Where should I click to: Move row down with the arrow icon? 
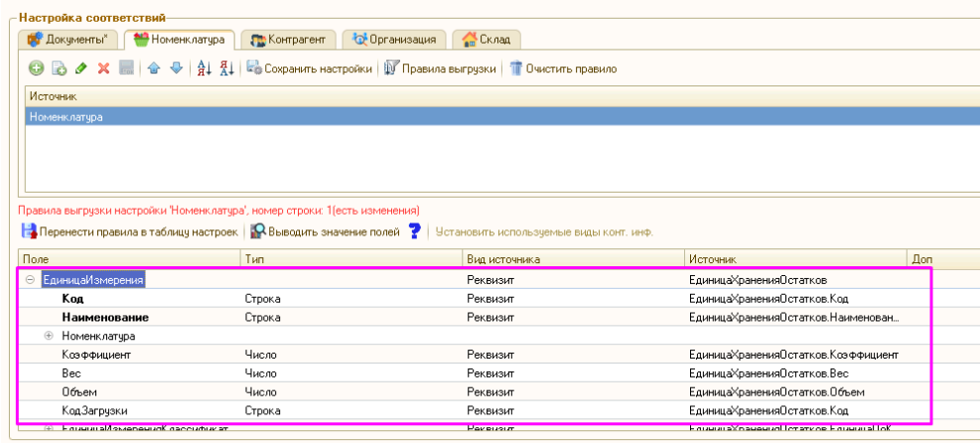[176, 69]
